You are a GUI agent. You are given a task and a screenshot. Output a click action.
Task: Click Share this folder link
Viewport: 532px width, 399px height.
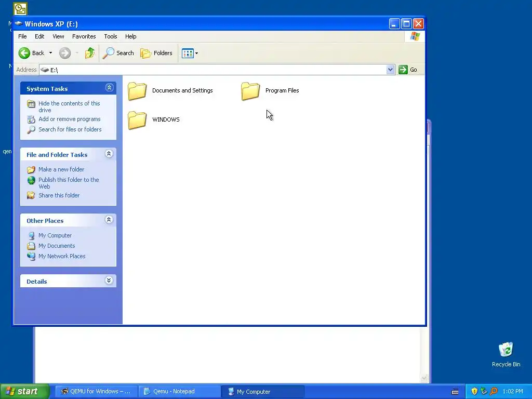point(59,195)
